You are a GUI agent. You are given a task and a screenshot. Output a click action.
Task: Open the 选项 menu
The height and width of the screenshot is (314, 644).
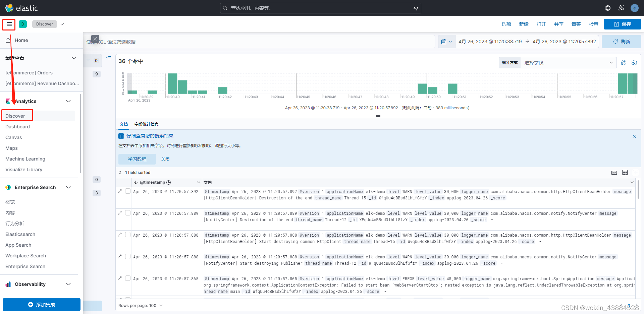coord(506,24)
